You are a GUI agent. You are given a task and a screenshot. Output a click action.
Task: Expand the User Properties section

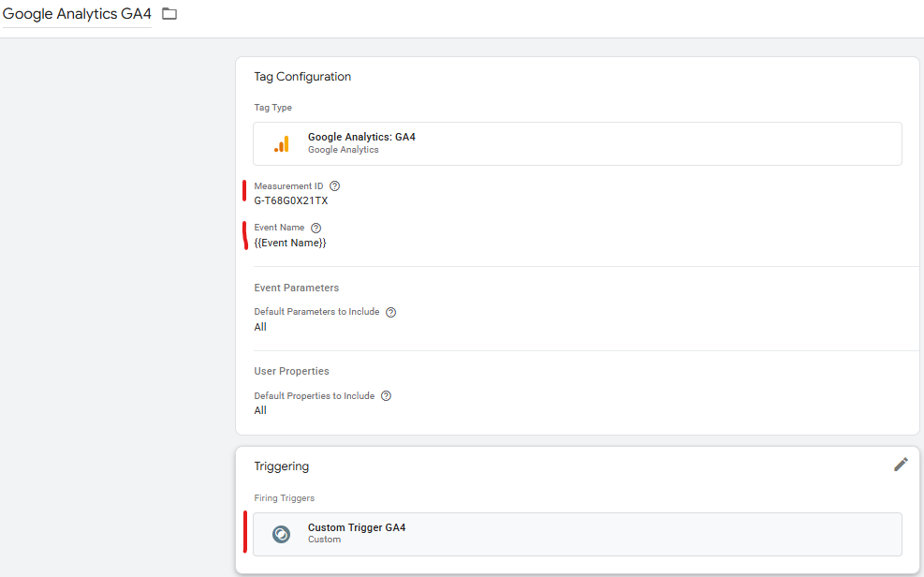(x=292, y=371)
